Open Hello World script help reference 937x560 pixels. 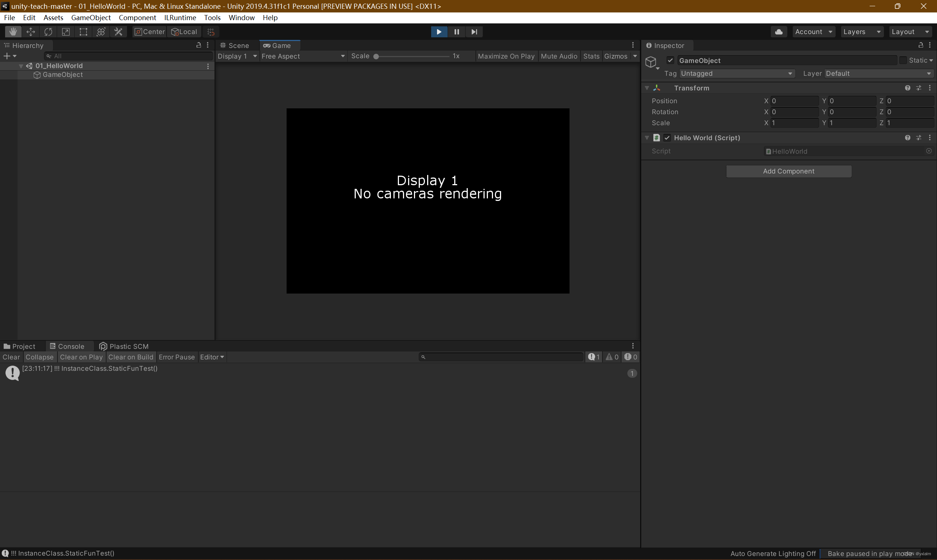907,138
